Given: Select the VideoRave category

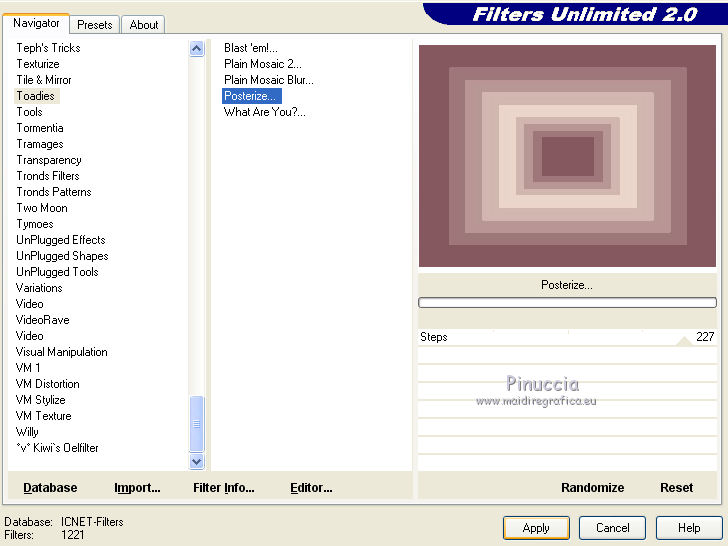Looking at the screenshot, I should pos(43,320).
